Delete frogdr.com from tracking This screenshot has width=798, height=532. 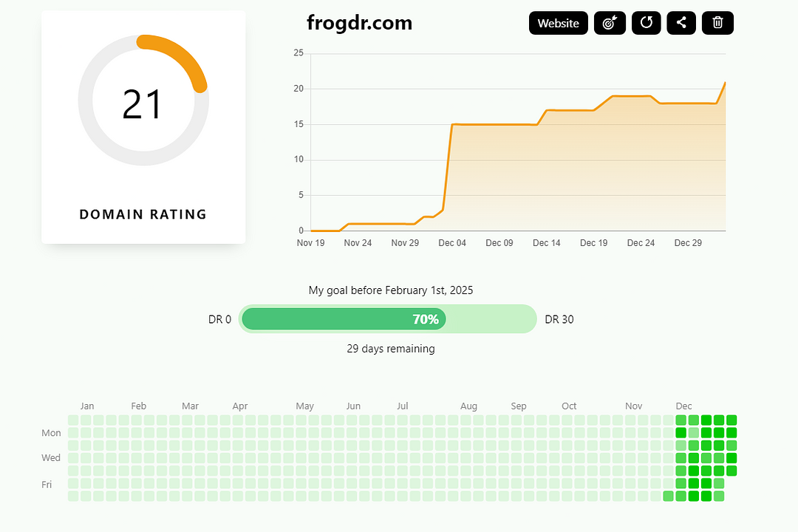coord(717,23)
